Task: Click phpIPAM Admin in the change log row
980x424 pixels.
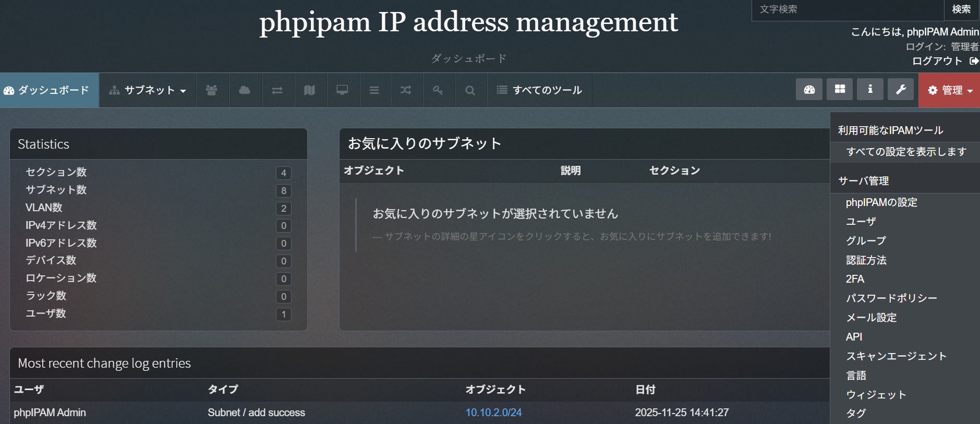Action: click(x=50, y=413)
